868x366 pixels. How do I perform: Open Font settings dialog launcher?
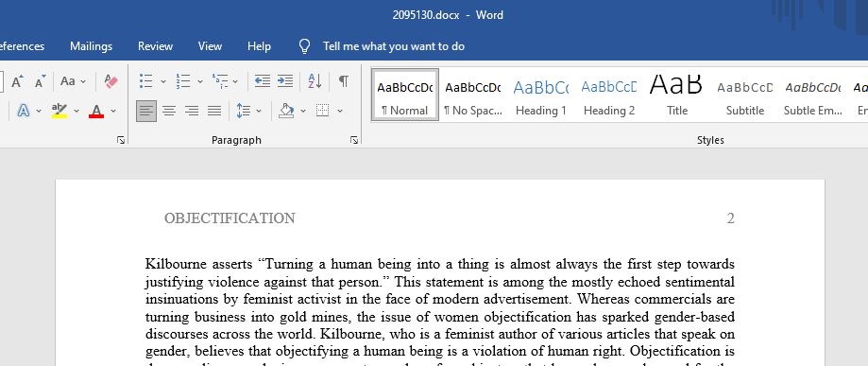coord(121,141)
